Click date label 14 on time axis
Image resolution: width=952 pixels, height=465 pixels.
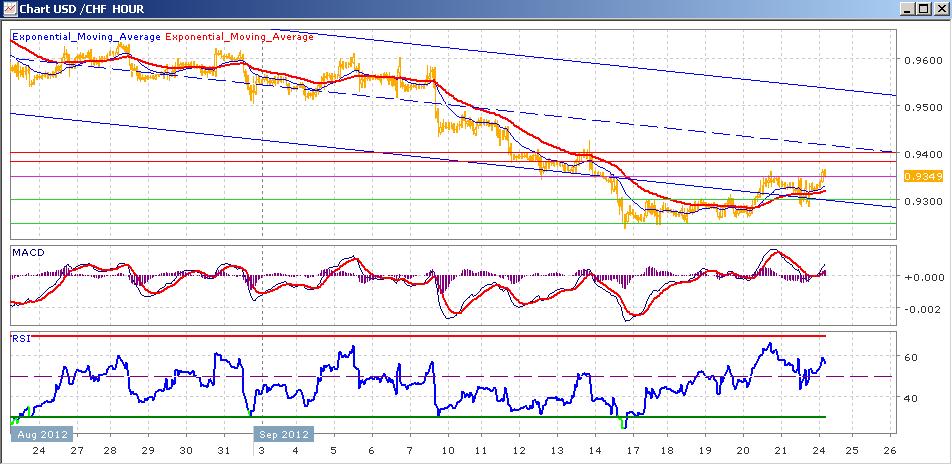[596, 452]
